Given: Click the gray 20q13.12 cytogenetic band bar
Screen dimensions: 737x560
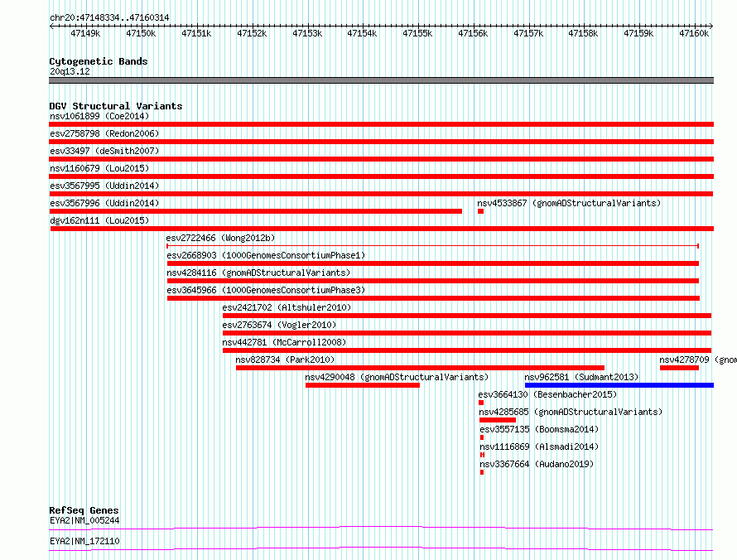Looking at the screenshot, I should (381, 80).
